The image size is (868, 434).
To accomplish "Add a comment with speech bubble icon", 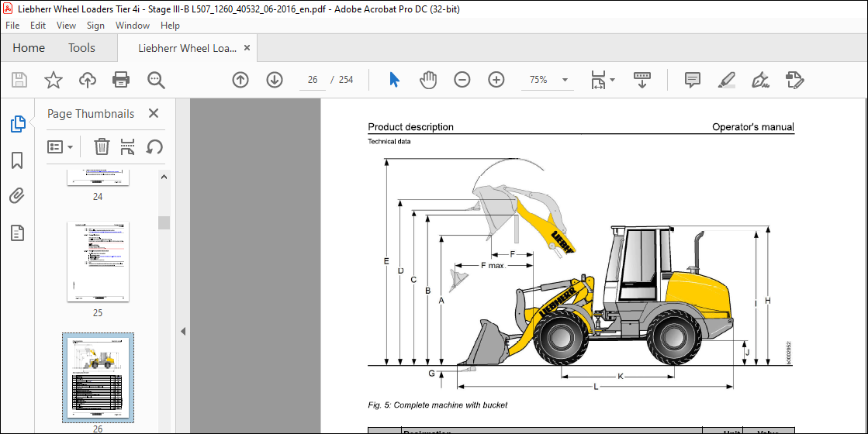I will 693,80.
